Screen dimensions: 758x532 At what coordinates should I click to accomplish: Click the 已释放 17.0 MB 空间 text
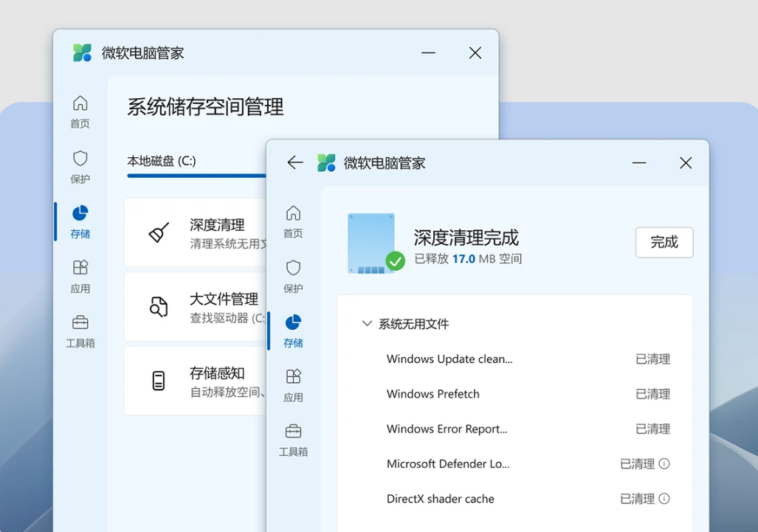pos(468,259)
